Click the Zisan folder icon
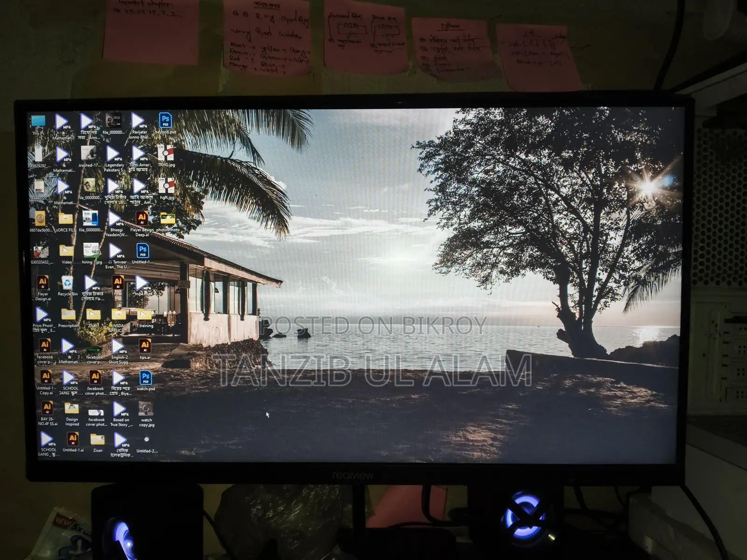The height and width of the screenshot is (560, 747). [98, 443]
